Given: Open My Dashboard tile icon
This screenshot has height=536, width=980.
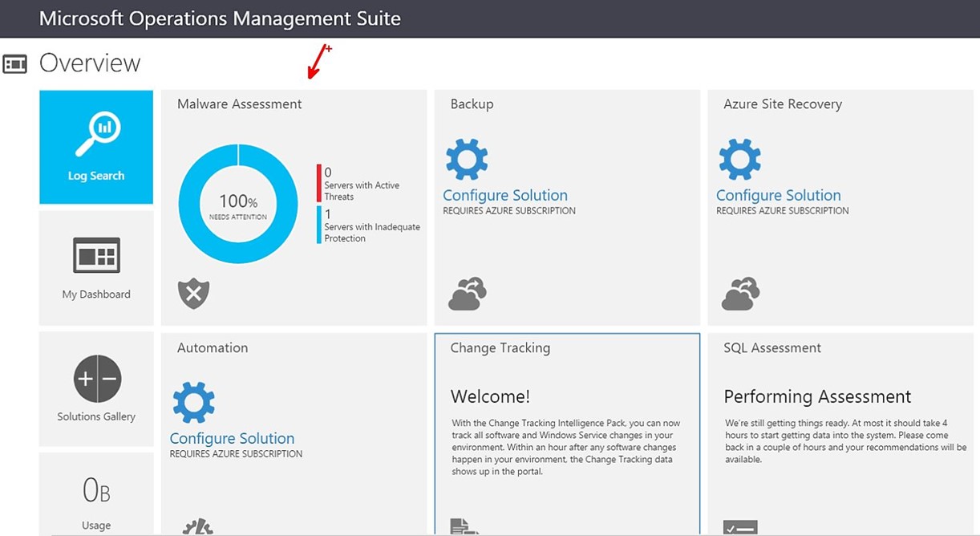Looking at the screenshot, I should [x=96, y=256].
